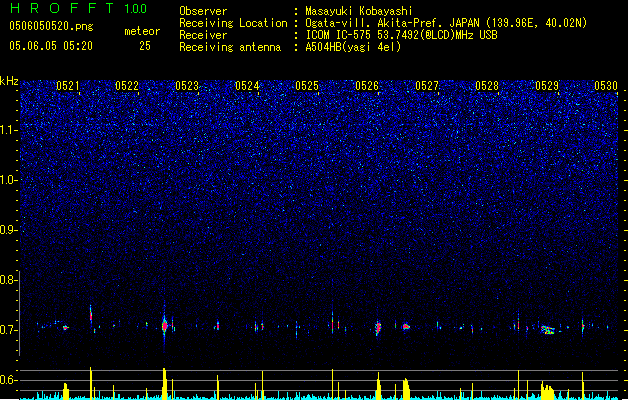The image size is (629, 400).
Task: Select the filename 0506050520.png
Action: pyautogui.click(x=51, y=26)
